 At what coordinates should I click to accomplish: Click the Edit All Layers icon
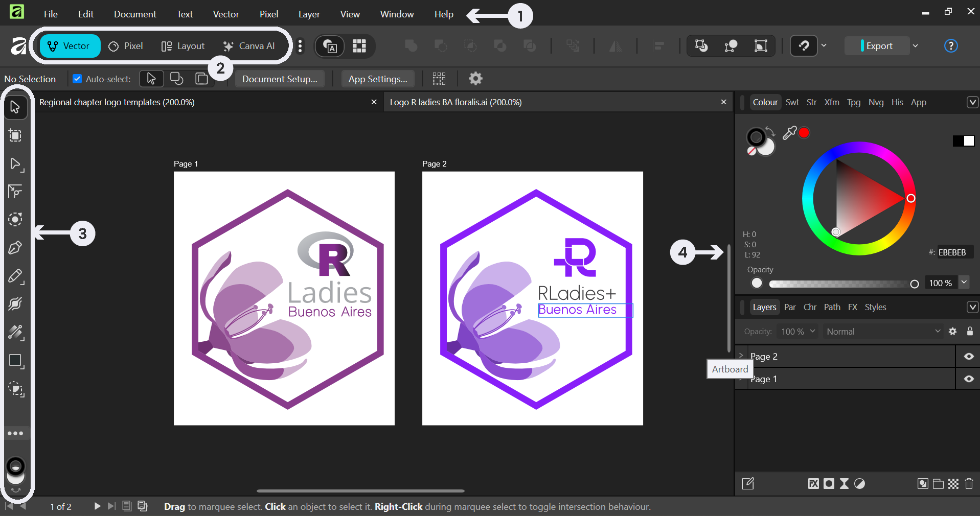coord(748,484)
